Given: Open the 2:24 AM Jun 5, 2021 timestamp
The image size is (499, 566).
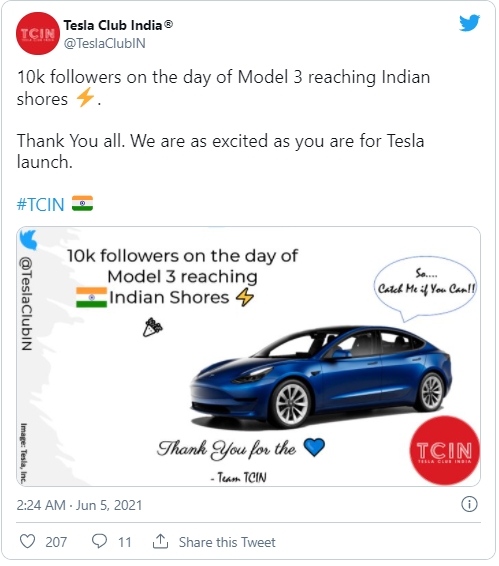Looking at the screenshot, I should click(79, 505).
